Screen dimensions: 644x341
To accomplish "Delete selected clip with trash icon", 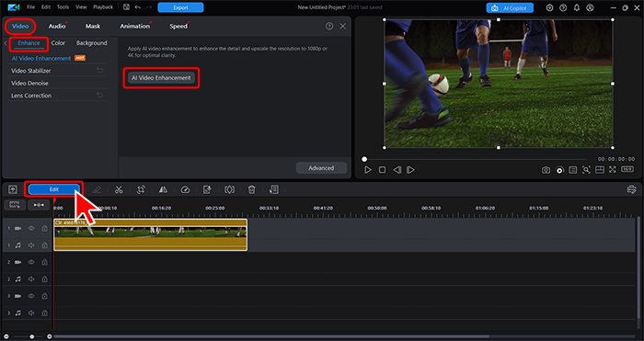I will pos(252,189).
